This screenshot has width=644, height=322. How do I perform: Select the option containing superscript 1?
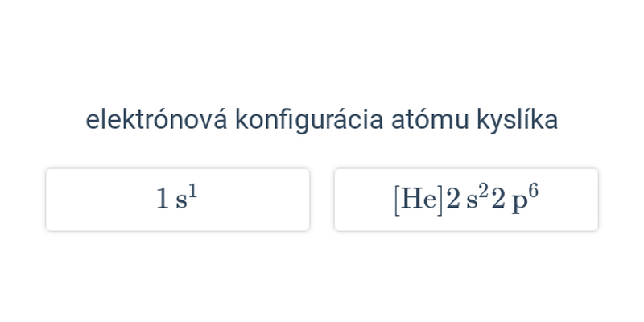pyautogui.click(x=177, y=200)
